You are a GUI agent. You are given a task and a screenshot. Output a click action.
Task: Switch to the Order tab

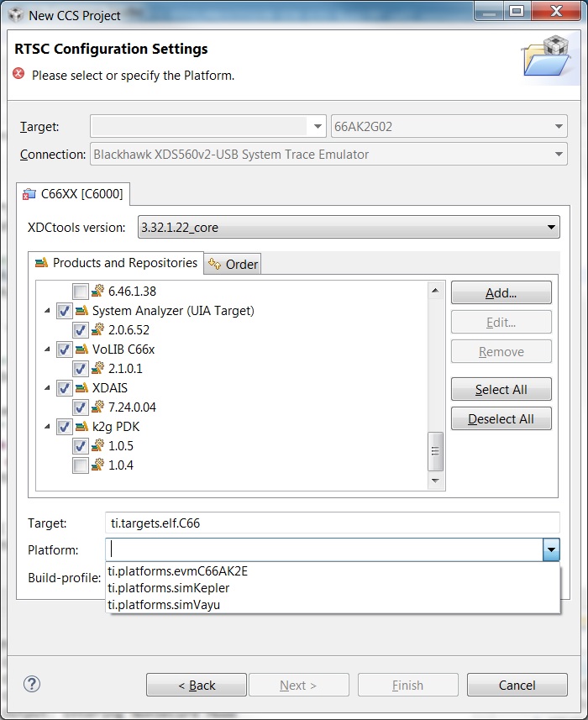pyautogui.click(x=234, y=264)
